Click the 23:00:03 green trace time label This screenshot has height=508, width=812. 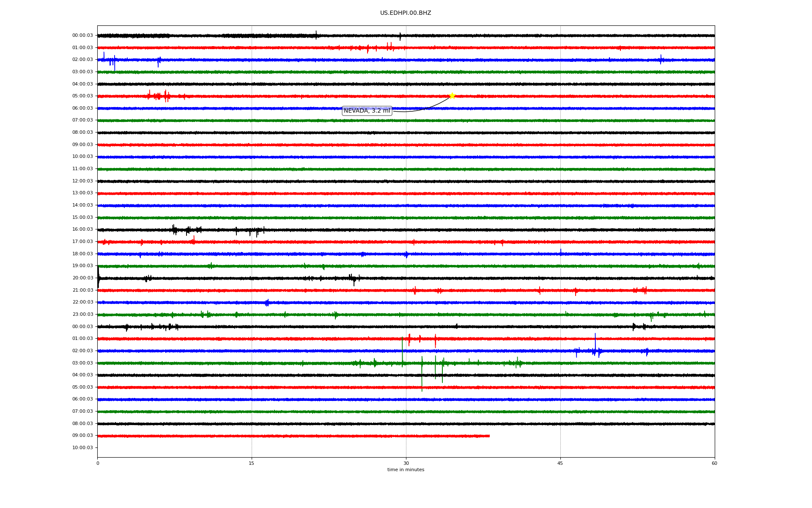(82, 315)
